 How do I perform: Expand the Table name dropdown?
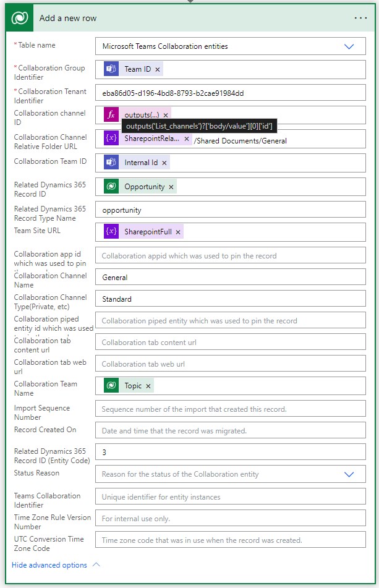349,46
